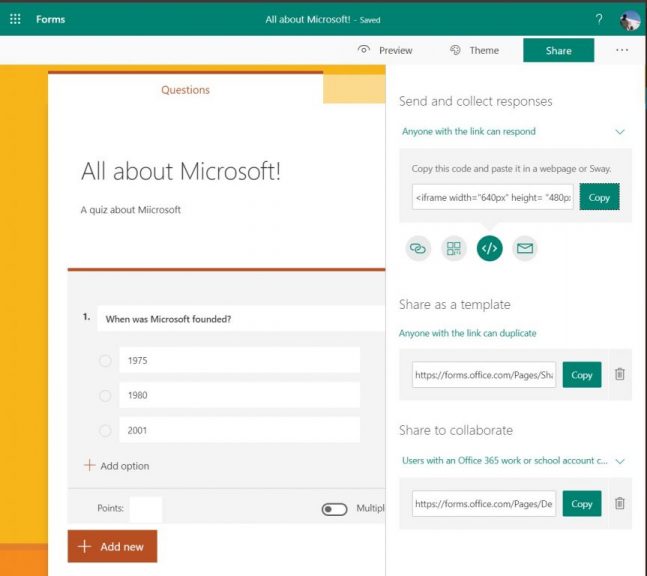Switch to the Responses tab beside Questions

[x=354, y=89]
